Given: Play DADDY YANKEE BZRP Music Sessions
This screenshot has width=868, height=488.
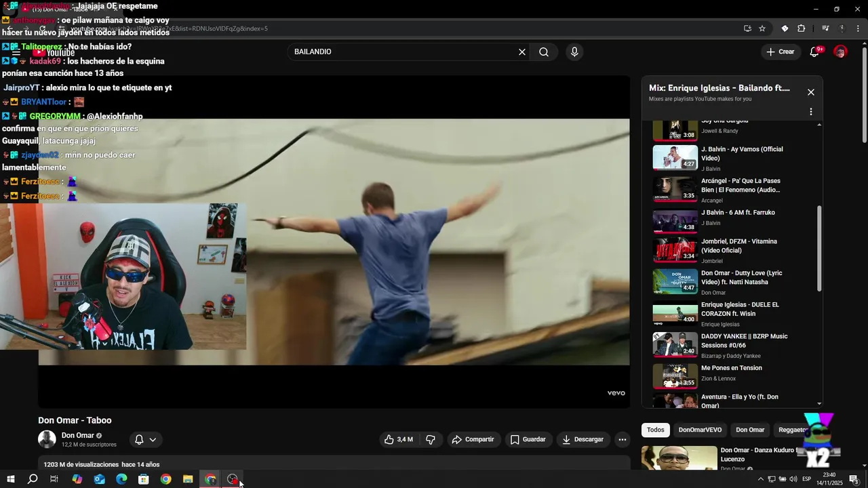Looking at the screenshot, I should (x=732, y=345).
